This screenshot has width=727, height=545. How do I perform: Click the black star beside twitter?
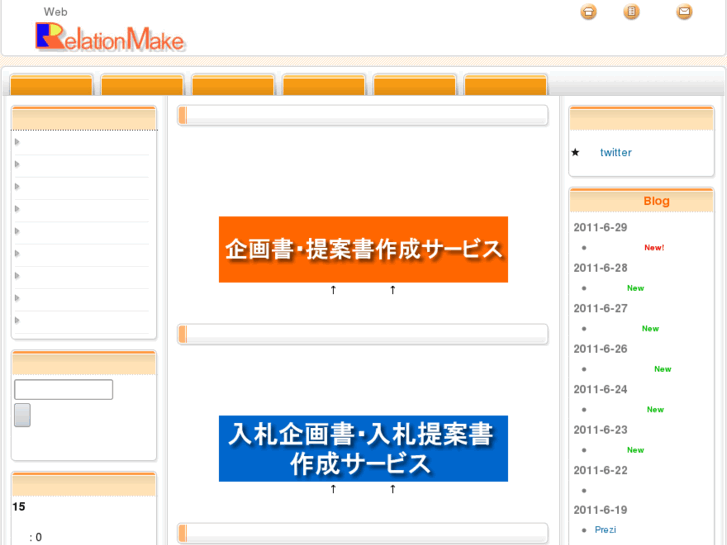click(575, 152)
